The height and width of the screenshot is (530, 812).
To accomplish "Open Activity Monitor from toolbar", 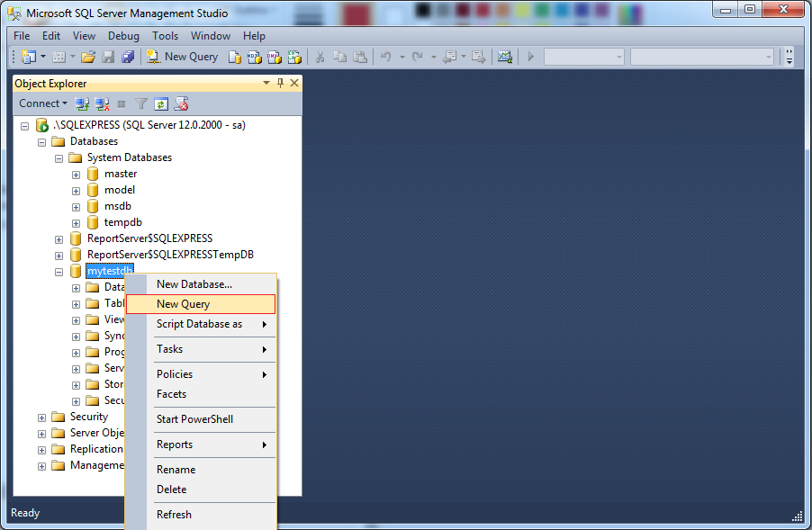I will (505, 57).
